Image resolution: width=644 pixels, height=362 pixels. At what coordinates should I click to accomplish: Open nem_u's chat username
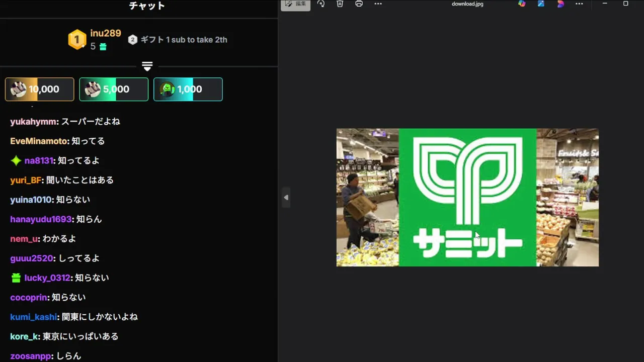[x=24, y=239]
